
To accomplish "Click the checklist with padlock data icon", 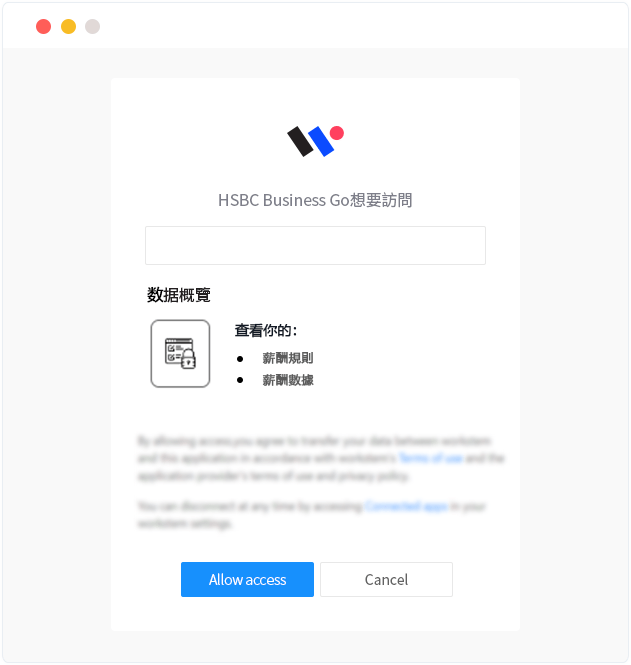I will pyautogui.click(x=180, y=353).
